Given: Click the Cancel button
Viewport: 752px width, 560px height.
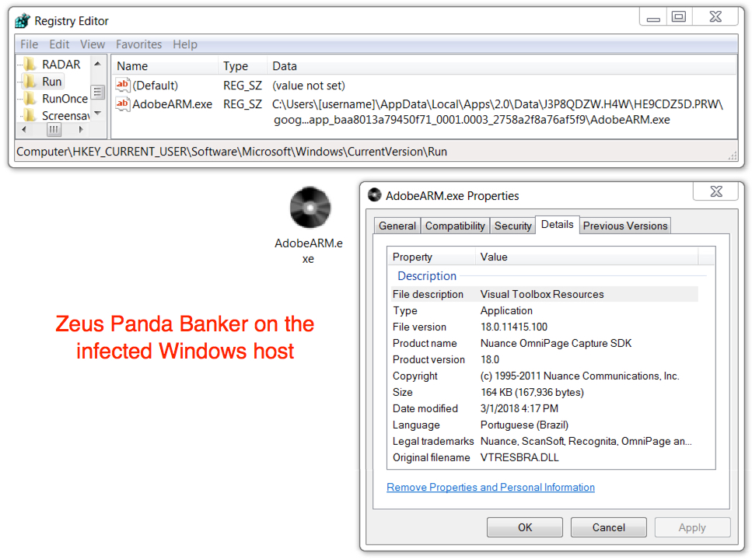Looking at the screenshot, I should [609, 527].
